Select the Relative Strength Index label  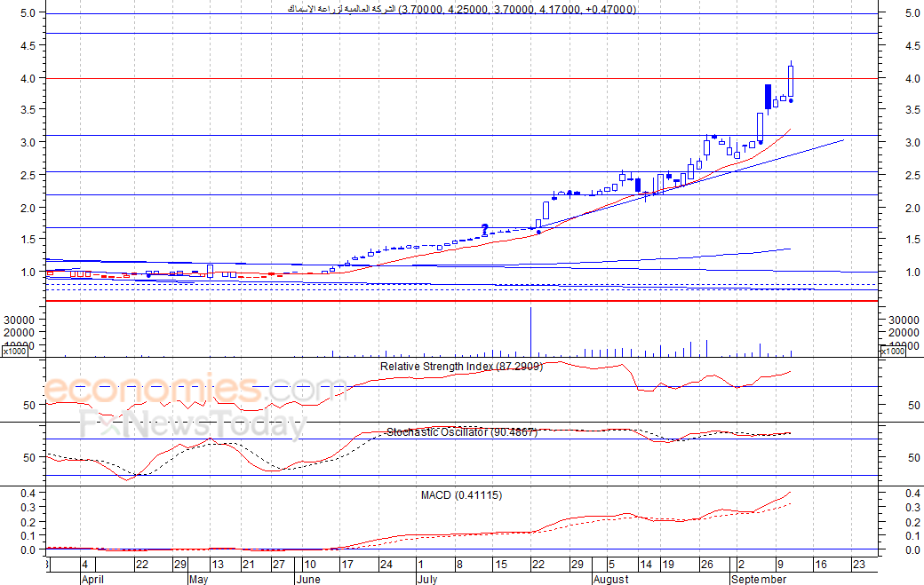pos(460,366)
